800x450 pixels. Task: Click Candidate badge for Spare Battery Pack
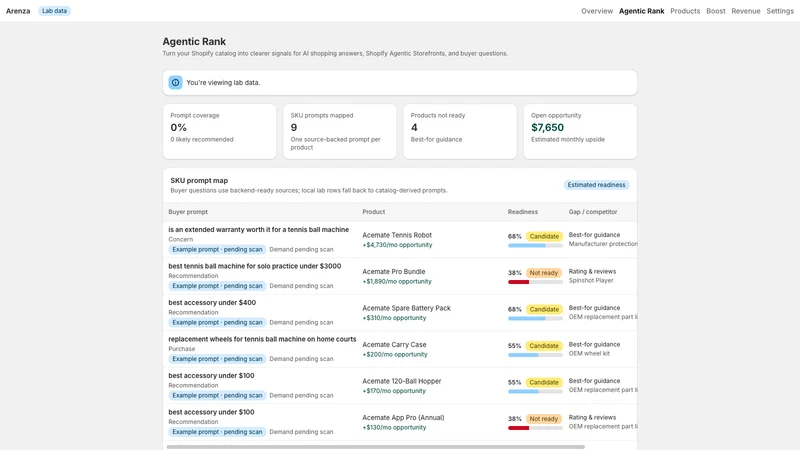point(544,309)
